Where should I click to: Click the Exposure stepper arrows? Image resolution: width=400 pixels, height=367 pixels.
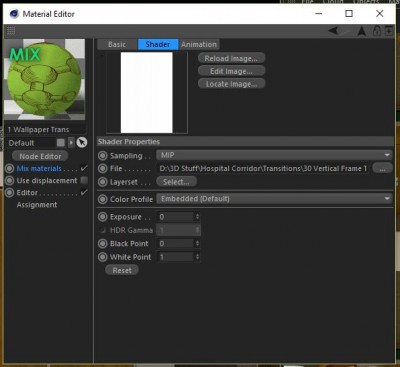coord(197,217)
